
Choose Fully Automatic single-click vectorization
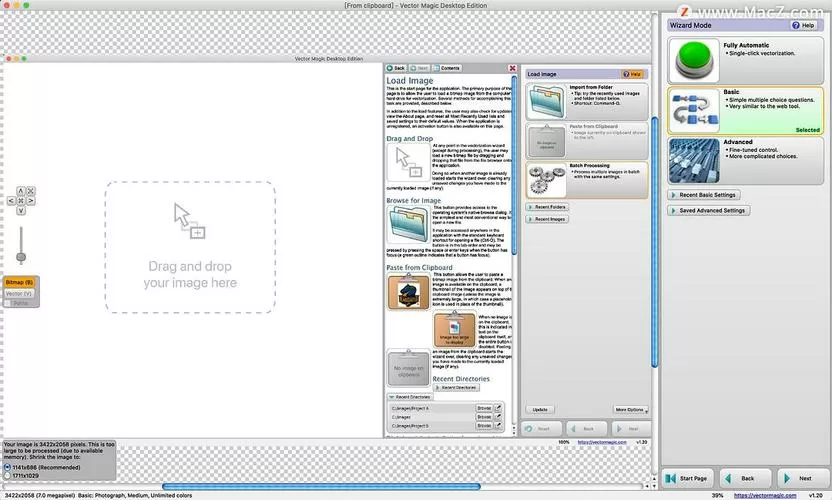[x=746, y=61]
